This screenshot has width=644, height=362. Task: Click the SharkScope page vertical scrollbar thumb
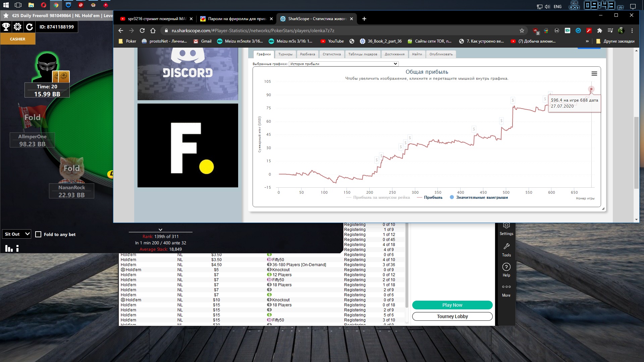click(636, 153)
